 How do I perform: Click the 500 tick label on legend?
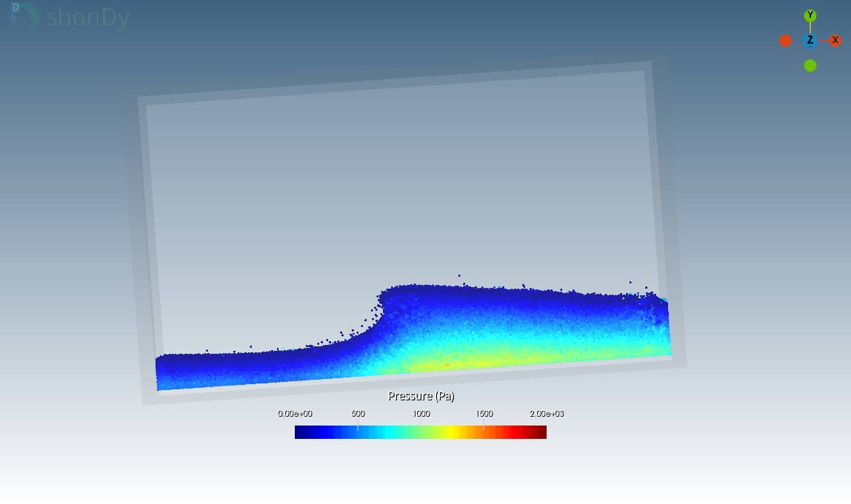coord(358,414)
